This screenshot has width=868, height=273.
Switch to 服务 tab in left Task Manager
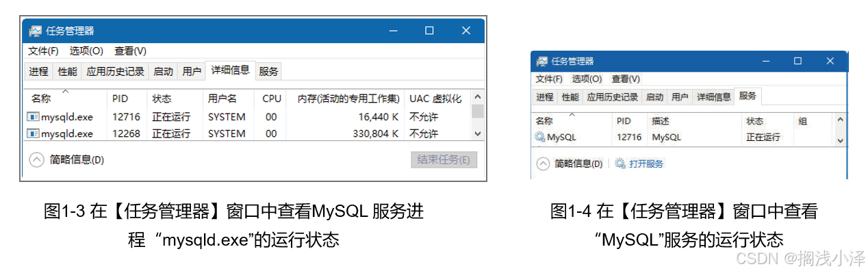pyautogui.click(x=268, y=71)
